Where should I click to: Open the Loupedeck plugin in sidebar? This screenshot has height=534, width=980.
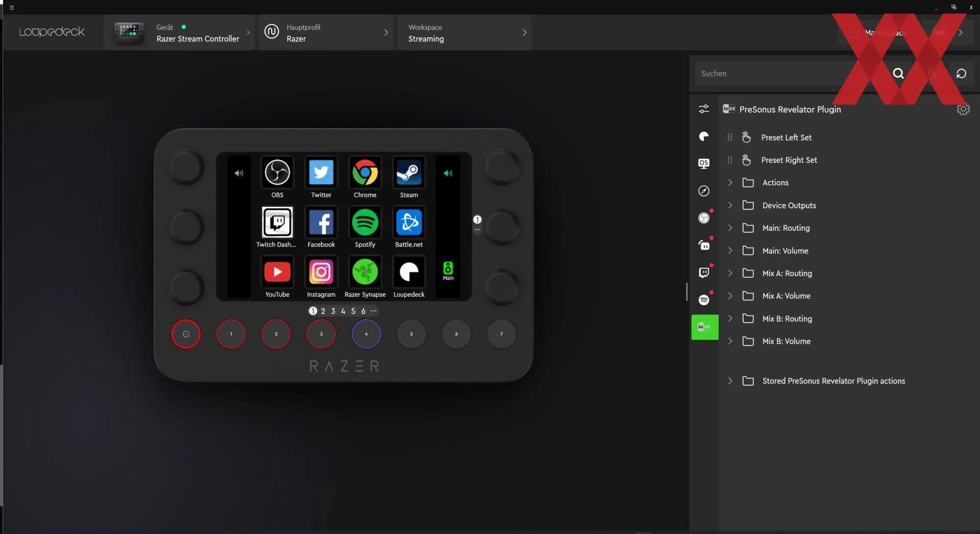pyautogui.click(x=704, y=136)
